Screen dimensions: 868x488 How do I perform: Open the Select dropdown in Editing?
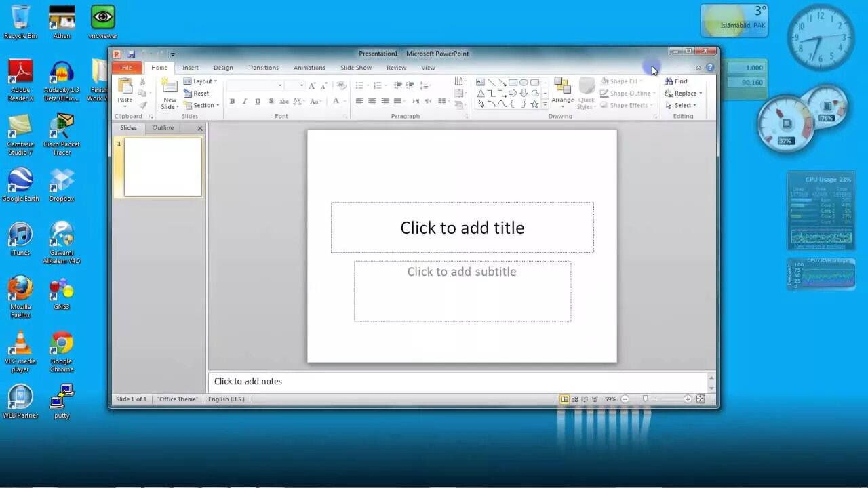click(x=681, y=106)
